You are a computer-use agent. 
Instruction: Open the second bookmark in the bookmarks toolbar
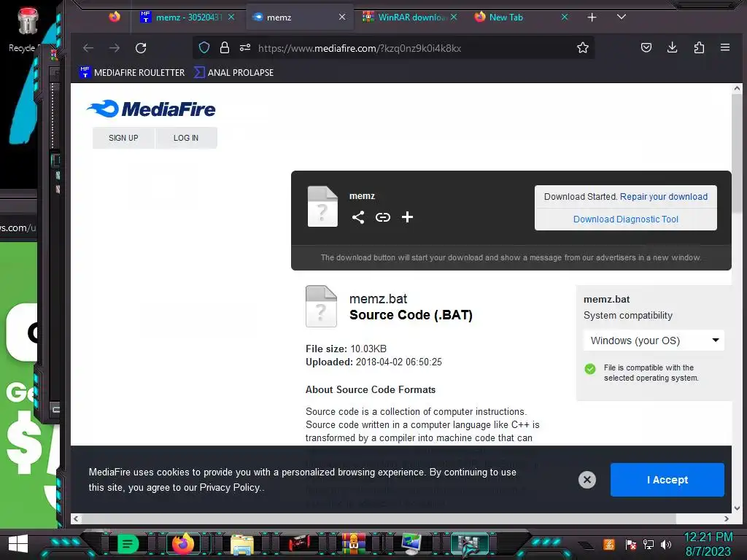tap(234, 72)
